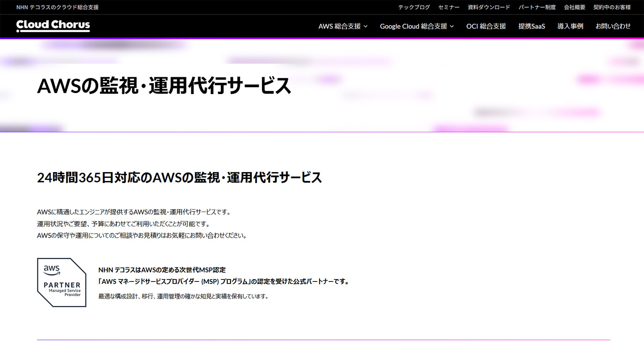Open the テックブログ link

coord(414,7)
